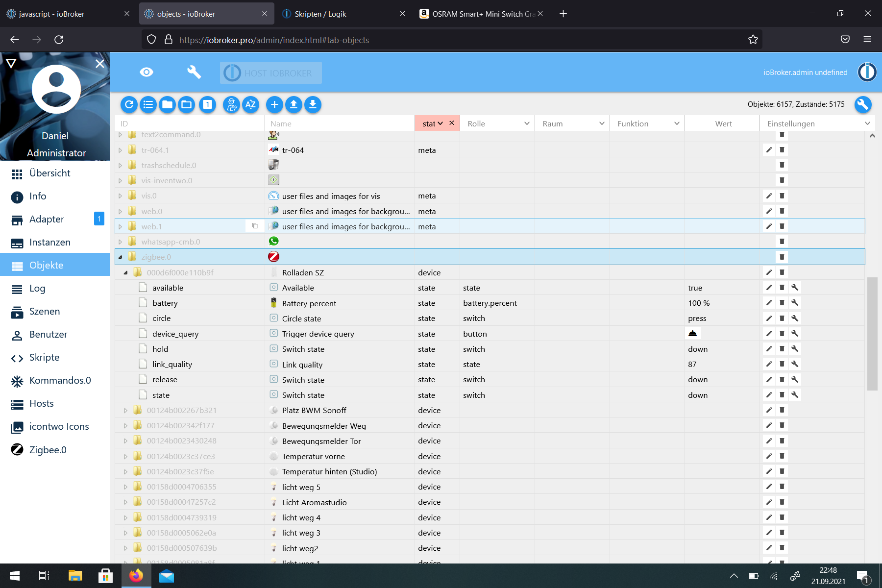The width and height of the screenshot is (882, 588).
Task: Clear the type filter with X
Action: click(452, 123)
